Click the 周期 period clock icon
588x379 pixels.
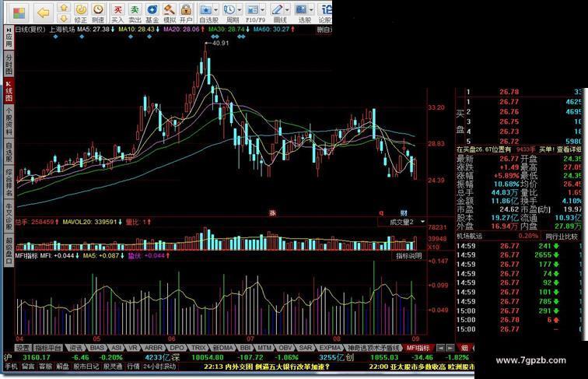tap(229, 10)
